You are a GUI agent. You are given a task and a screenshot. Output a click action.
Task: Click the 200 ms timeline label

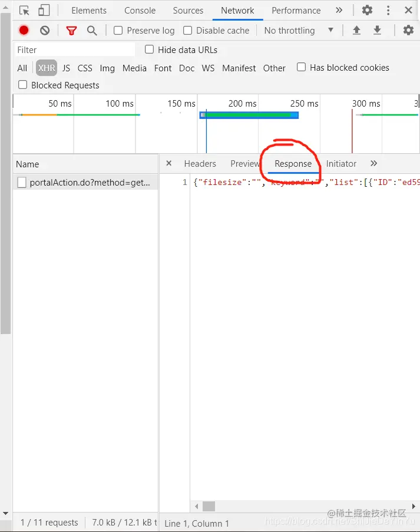pos(242,104)
